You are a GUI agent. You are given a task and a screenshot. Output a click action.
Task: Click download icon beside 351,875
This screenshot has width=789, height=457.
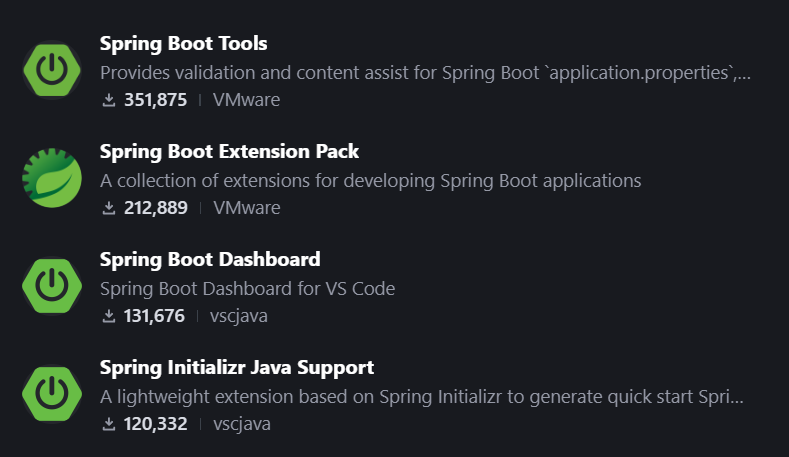point(109,100)
